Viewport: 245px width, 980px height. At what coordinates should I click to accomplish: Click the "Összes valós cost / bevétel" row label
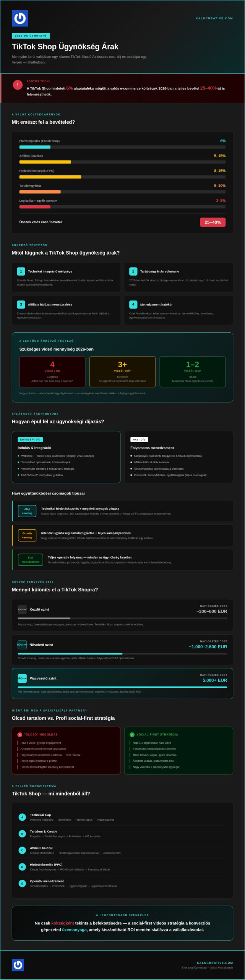click(41, 222)
